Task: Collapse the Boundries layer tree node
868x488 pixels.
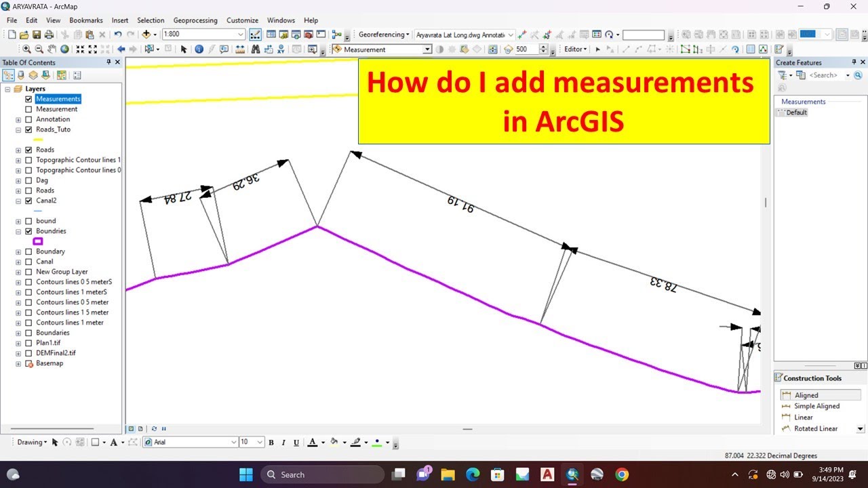Action: [x=18, y=231]
